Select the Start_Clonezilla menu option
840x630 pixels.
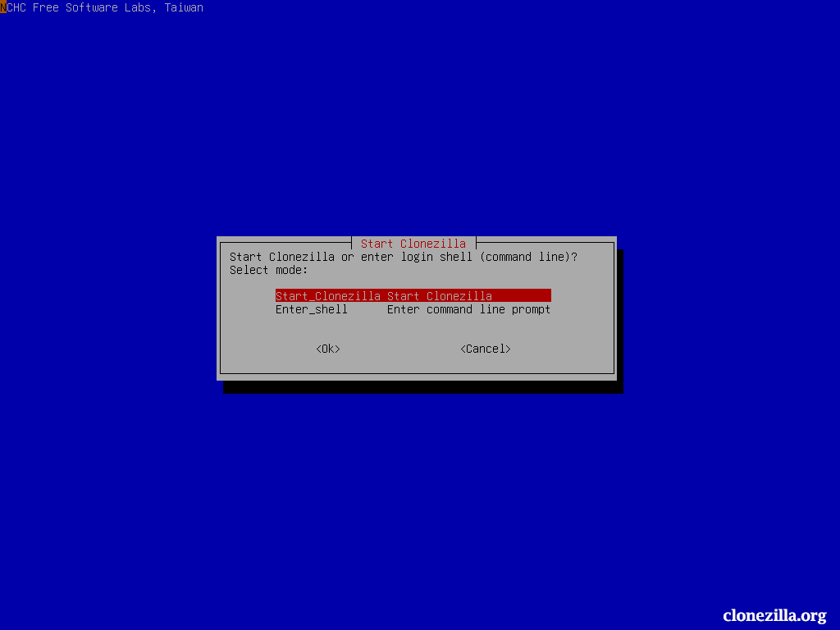click(413, 295)
